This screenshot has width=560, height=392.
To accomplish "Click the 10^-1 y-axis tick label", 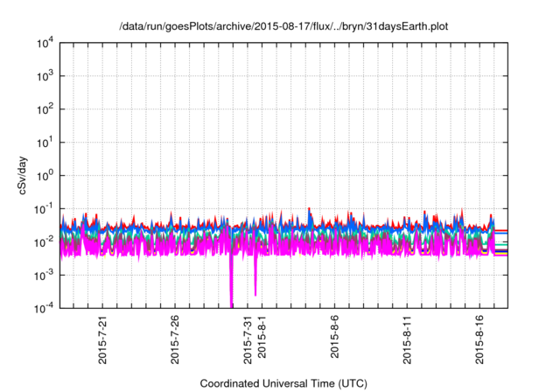I will (x=44, y=208).
